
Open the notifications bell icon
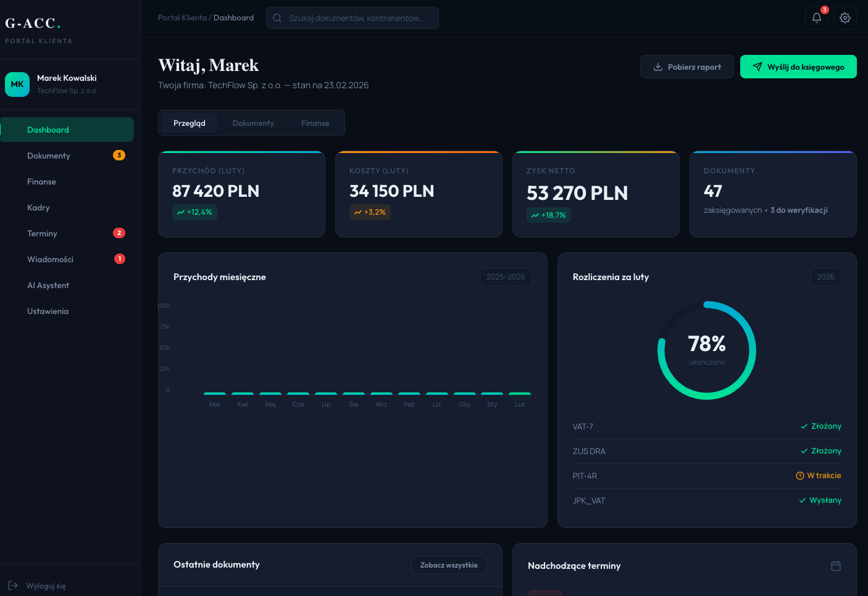[816, 18]
